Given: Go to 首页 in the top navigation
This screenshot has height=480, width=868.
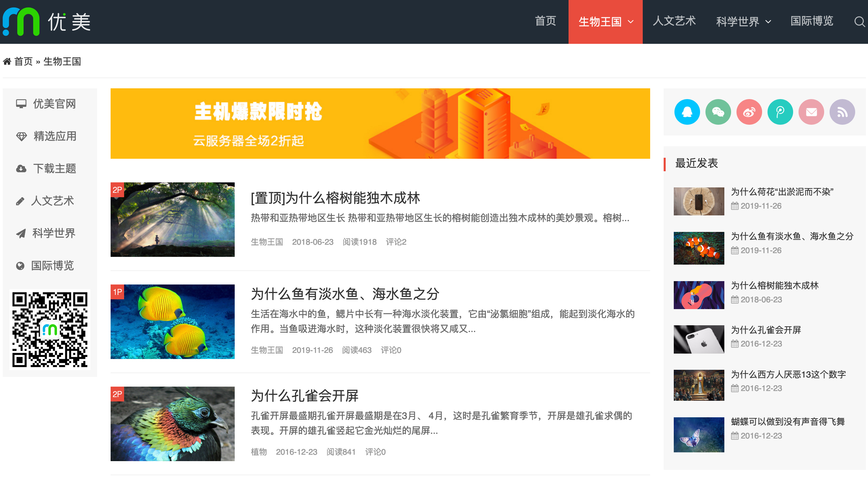Looking at the screenshot, I should (x=545, y=21).
